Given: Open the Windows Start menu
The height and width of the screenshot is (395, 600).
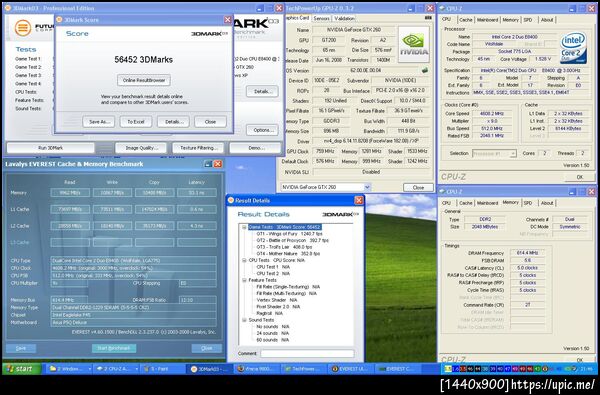Looking at the screenshot, I should (22, 369).
